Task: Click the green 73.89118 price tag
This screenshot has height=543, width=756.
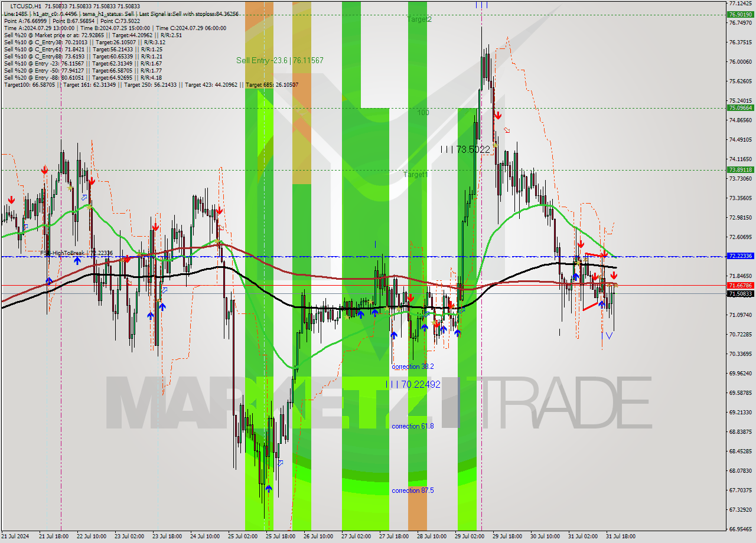Action: coord(741,169)
